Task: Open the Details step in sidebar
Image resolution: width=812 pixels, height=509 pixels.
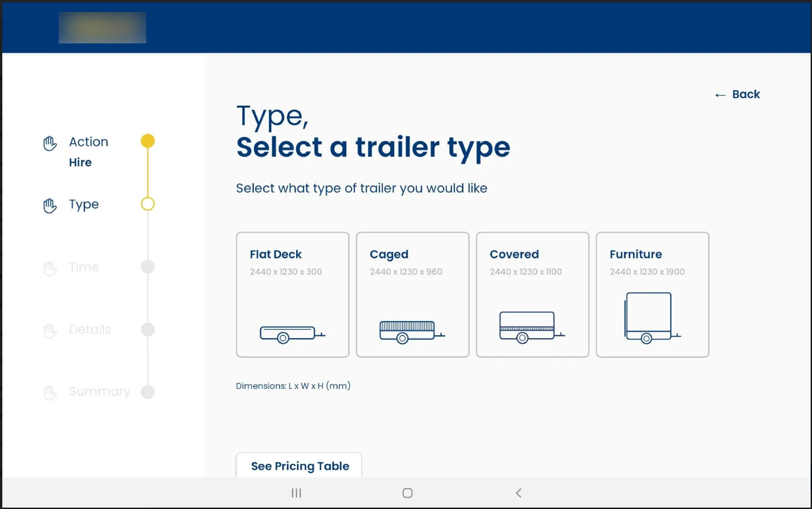Action: (x=90, y=329)
